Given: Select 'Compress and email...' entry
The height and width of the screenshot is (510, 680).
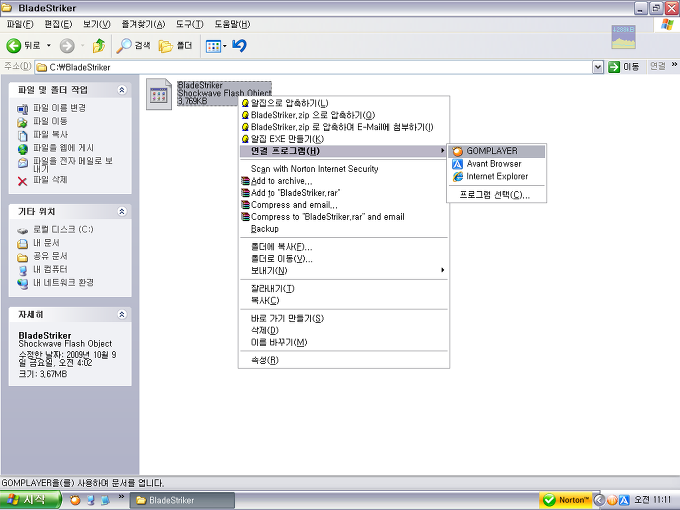Looking at the screenshot, I should pos(343,205).
